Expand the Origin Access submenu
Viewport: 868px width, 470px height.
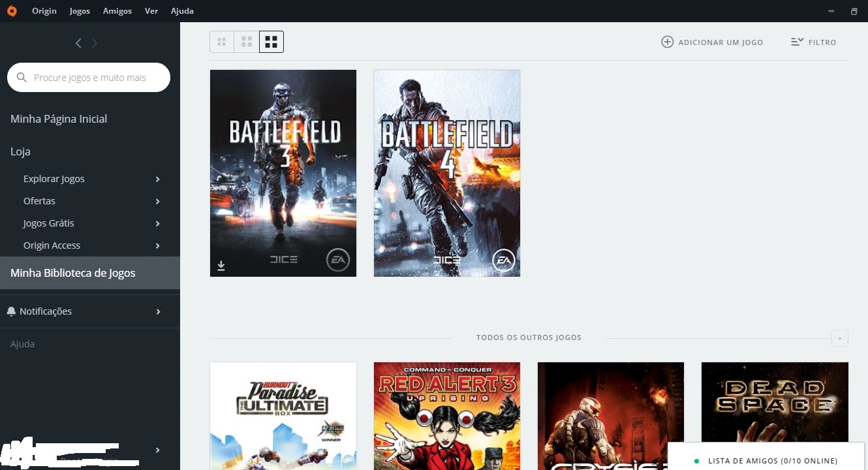(x=157, y=245)
